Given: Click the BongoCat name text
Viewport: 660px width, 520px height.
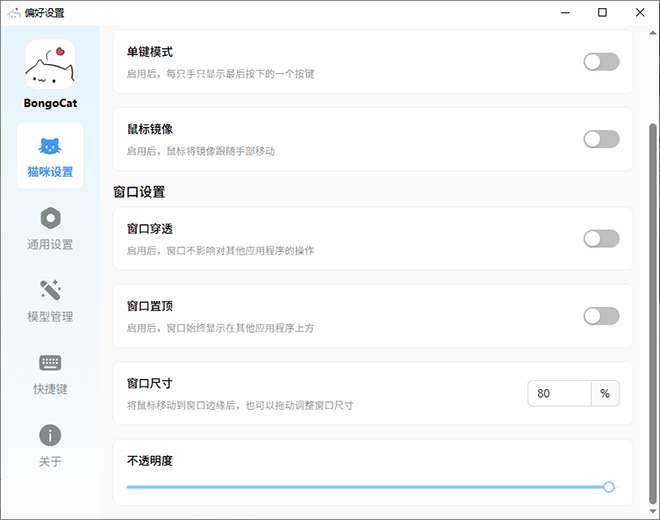Looking at the screenshot, I should (x=50, y=103).
